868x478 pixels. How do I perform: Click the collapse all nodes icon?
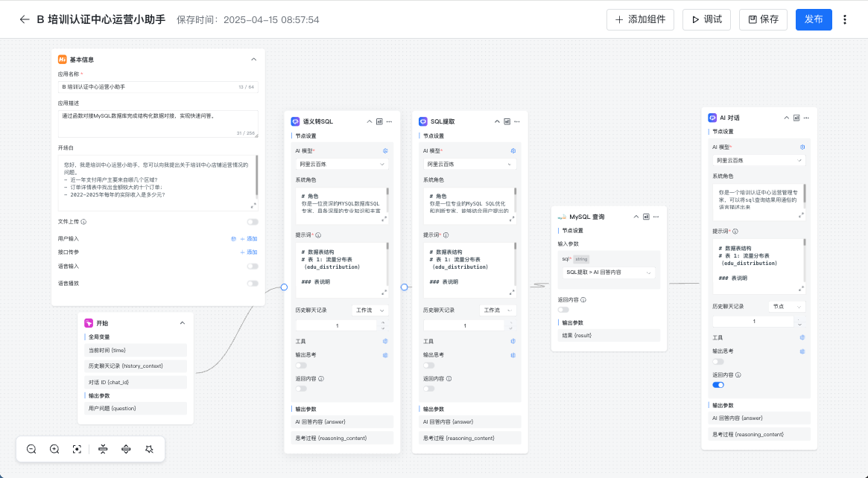[x=103, y=449]
